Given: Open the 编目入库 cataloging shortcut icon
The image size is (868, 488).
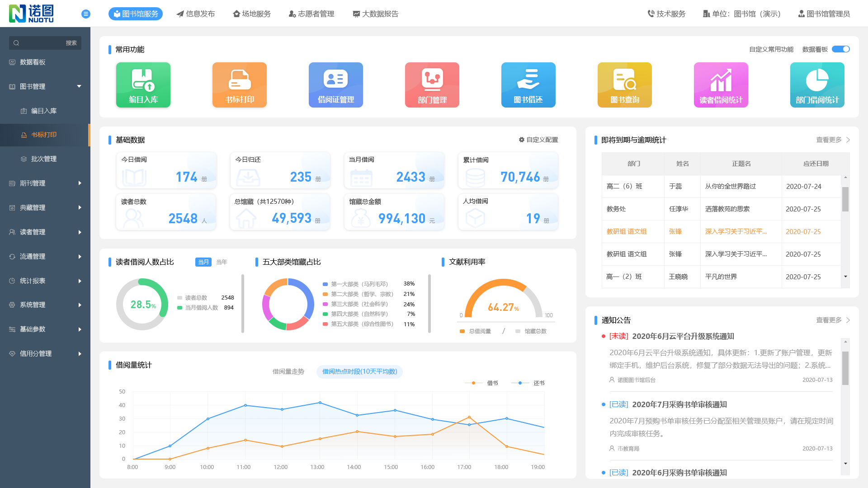Looking at the screenshot, I should (143, 85).
